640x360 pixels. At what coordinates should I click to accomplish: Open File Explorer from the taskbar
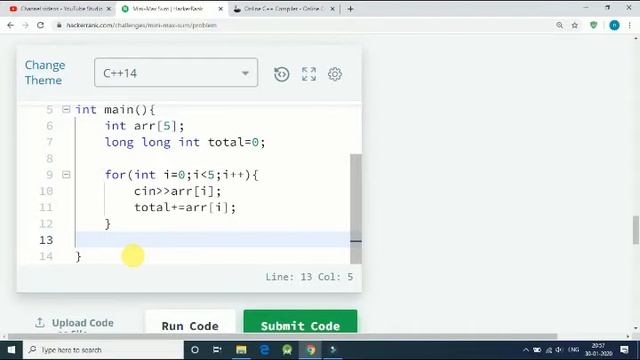point(241,350)
